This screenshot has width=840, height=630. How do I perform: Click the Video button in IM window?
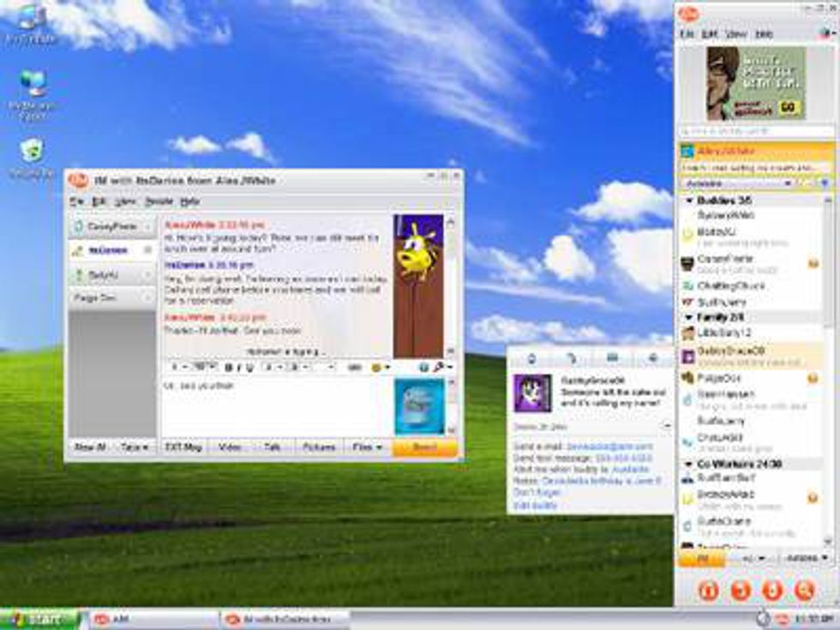tap(229, 447)
